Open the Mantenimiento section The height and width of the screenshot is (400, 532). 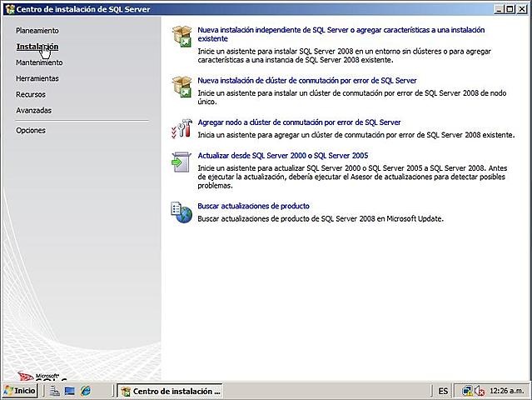(x=39, y=62)
